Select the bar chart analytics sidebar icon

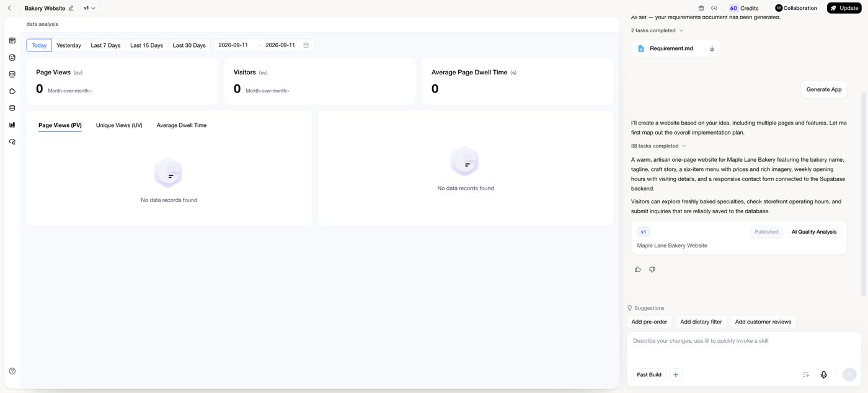(12, 125)
